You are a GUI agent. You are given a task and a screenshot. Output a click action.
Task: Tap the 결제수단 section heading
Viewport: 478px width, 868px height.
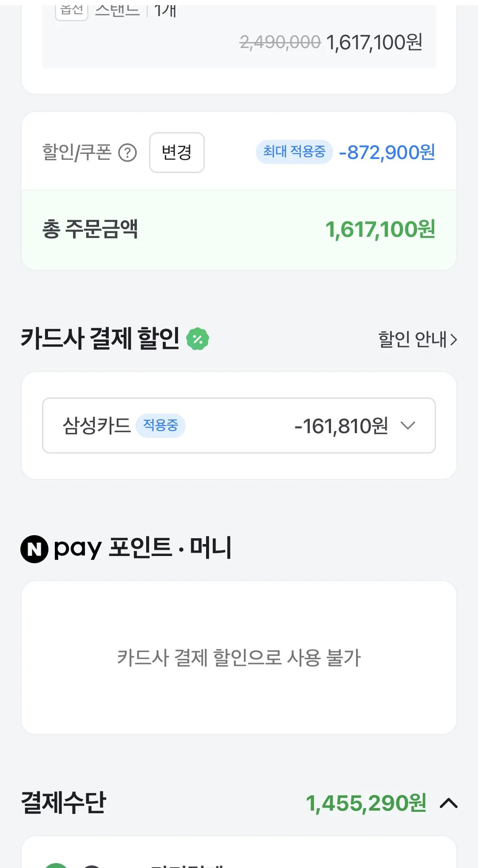point(64,803)
